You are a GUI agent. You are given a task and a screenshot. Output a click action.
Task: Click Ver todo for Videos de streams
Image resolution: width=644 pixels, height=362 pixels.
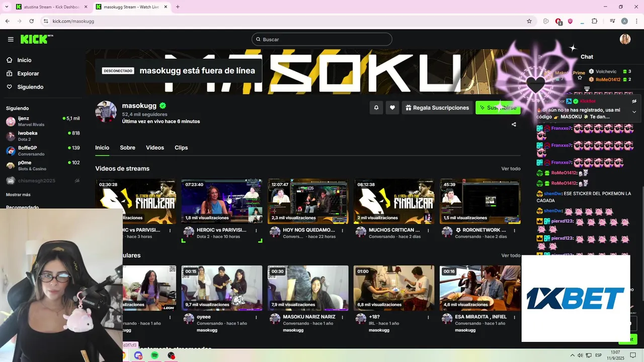[x=511, y=168]
